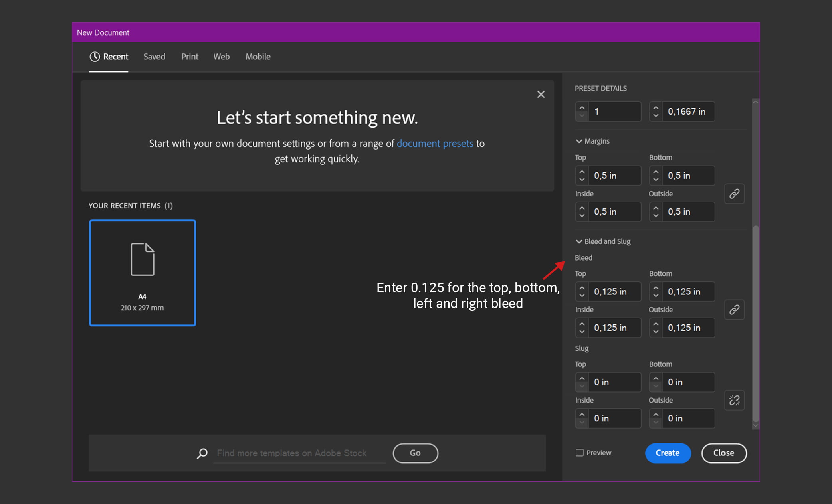The height and width of the screenshot is (504, 832).
Task: Open the Web preset tab
Action: 222,56
